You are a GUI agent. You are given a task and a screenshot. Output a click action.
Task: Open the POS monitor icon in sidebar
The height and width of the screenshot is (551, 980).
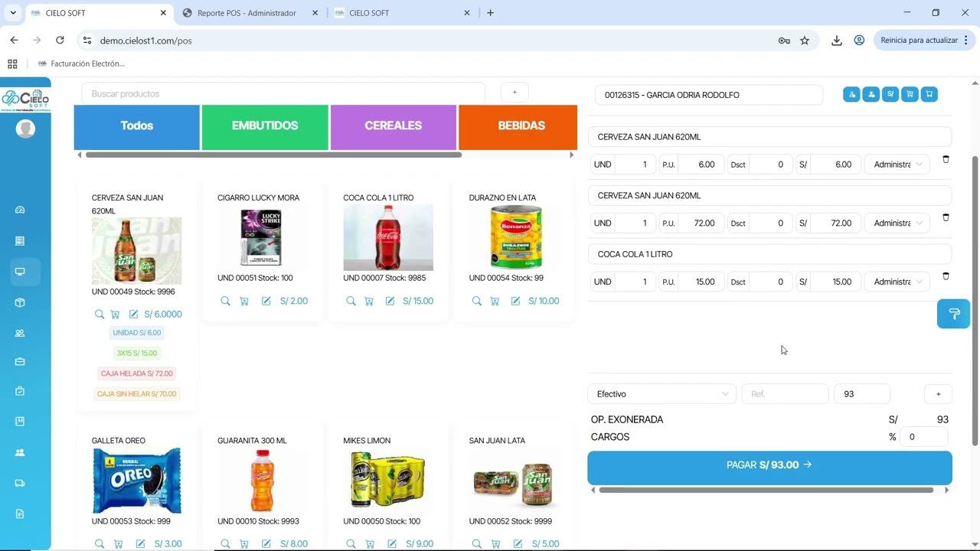(x=20, y=272)
